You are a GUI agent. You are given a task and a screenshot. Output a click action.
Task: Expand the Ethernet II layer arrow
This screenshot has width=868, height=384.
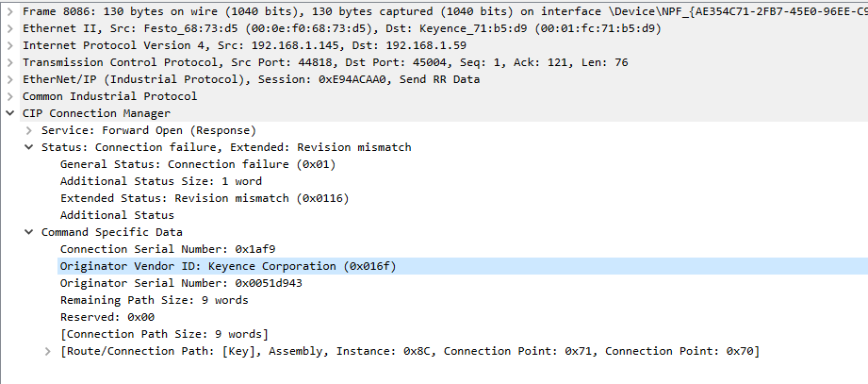tap(9, 28)
